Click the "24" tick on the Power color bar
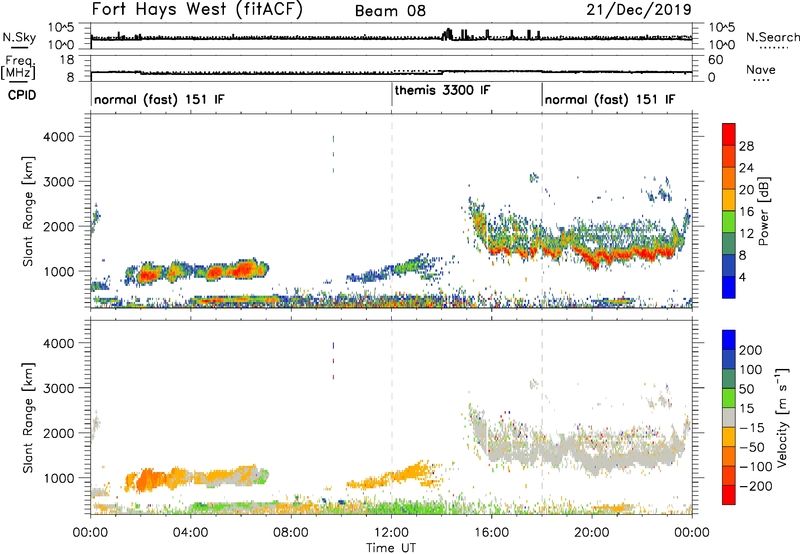This screenshot has width=800, height=554. 746,168
